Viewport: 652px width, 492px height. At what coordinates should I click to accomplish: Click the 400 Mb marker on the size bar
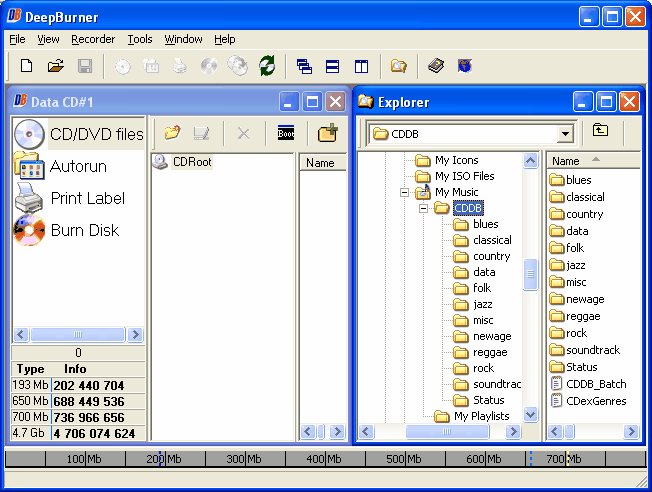[x=324, y=459]
